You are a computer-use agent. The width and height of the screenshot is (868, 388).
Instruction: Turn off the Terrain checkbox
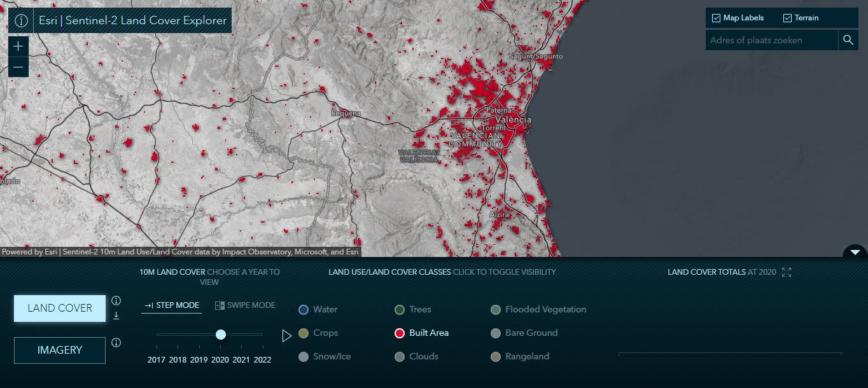[x=787, y=17]
